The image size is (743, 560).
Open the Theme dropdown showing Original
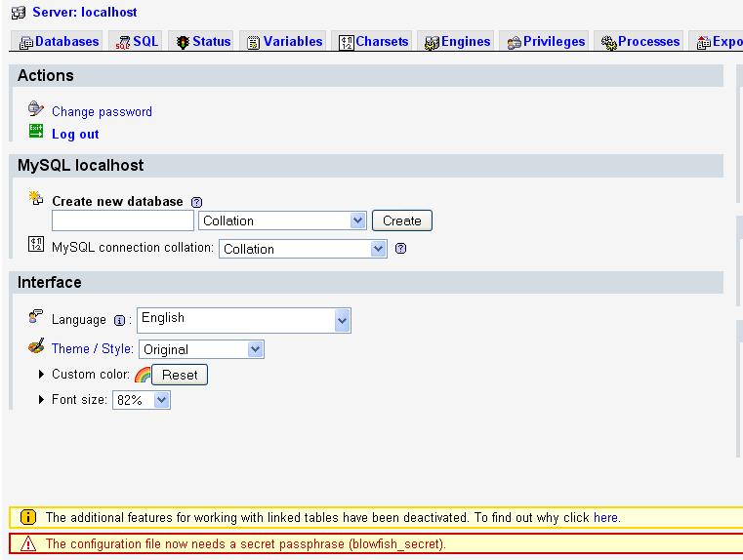click(201, 349)
